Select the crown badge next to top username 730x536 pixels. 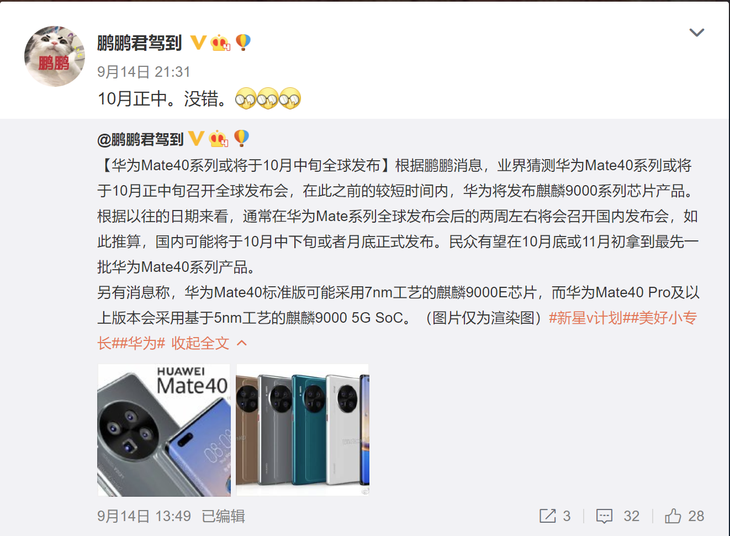[220, 43]
